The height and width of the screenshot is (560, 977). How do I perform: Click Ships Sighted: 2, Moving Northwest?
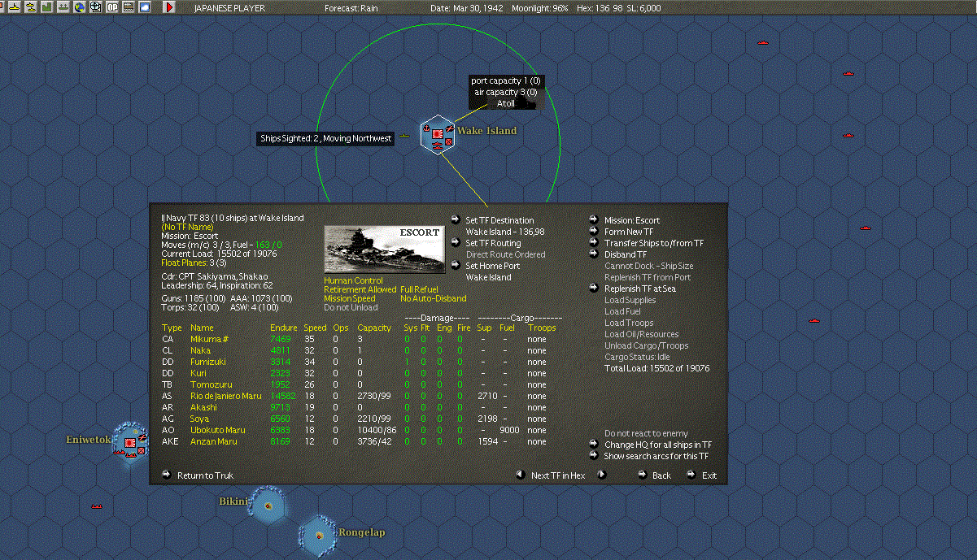pos(325,138)
